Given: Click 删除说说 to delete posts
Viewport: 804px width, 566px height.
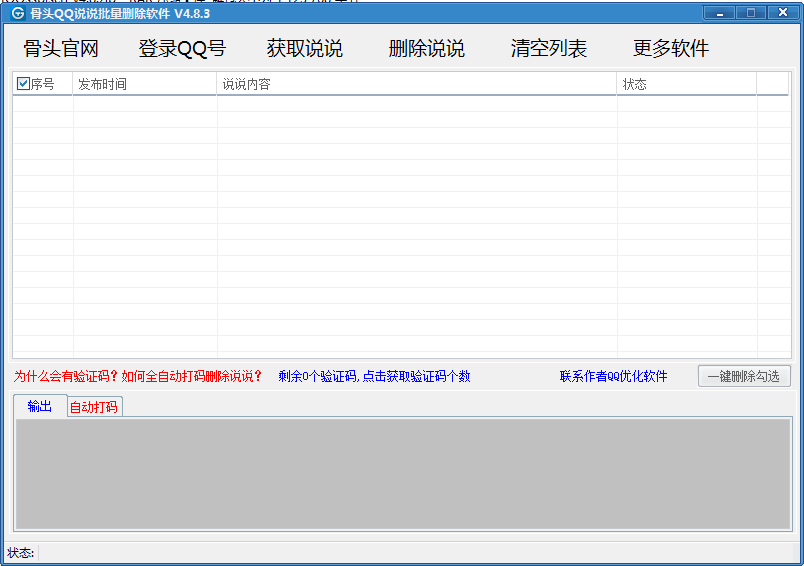Looking at the screenshot, I should coord(427,49).
